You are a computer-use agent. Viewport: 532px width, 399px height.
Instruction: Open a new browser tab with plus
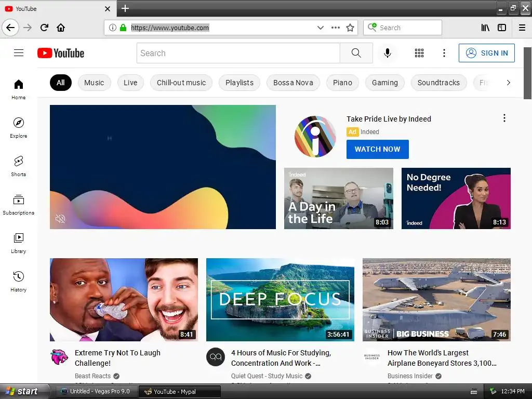pos(125,8)
